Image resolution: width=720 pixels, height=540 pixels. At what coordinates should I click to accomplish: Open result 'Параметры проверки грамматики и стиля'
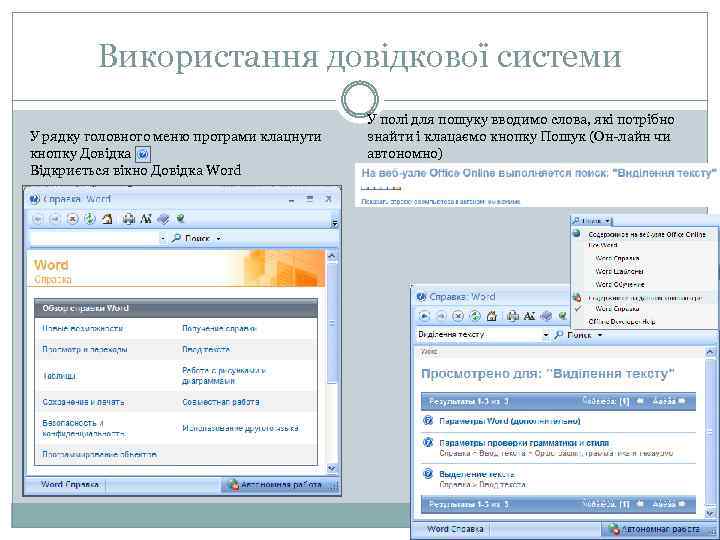coord(524,443)
